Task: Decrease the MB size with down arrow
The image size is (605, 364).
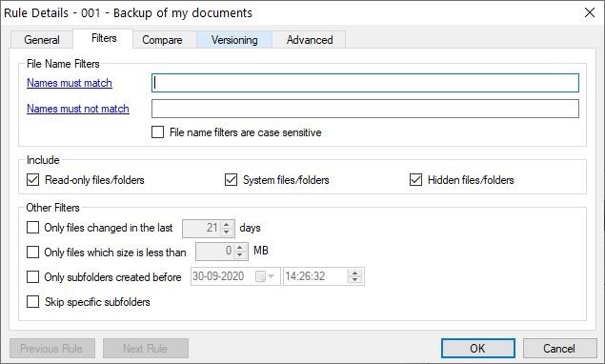Action: pyautogui.click(x=239, y=255)
